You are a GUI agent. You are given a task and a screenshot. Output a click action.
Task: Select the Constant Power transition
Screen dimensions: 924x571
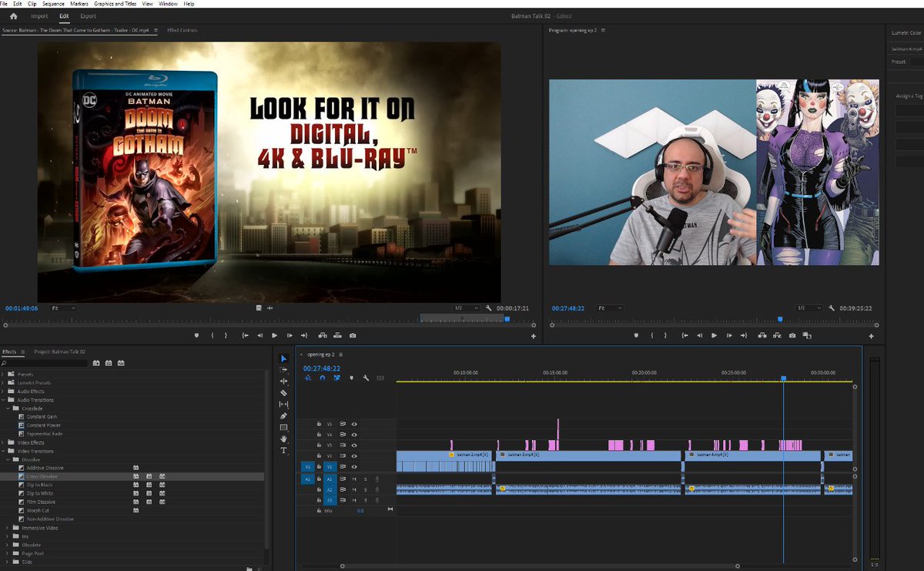pyautogui.click(x=43, y=425)
